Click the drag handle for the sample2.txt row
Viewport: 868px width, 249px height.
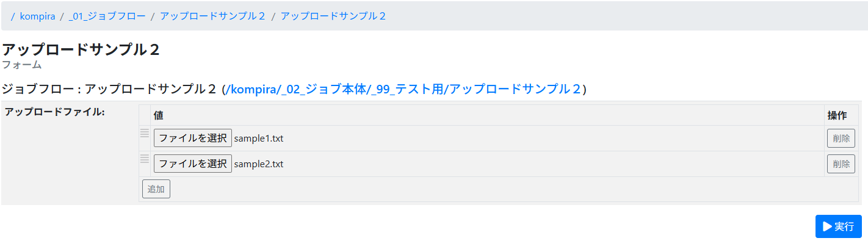(145, 159)
